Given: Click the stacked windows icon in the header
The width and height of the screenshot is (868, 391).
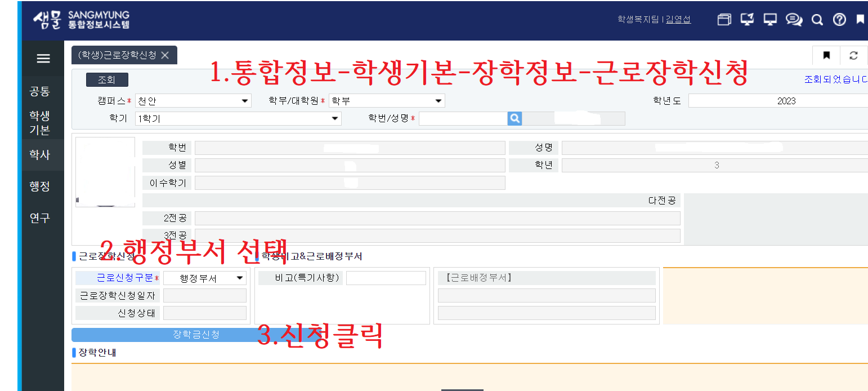Looking at the screenshot, I should coord(724,20).
